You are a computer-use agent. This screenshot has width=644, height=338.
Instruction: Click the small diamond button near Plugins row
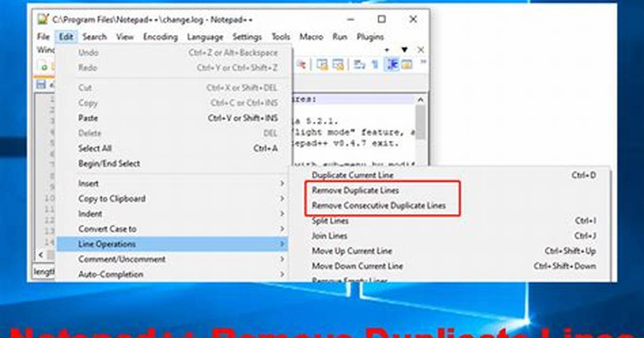click(387, 50)
